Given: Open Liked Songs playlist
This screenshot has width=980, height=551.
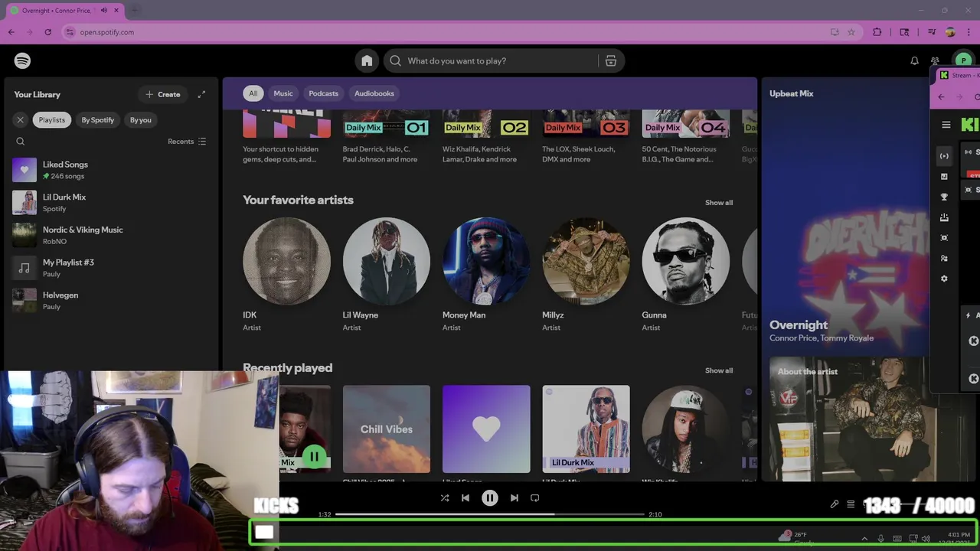Looking at the screenshot, I should [x=110, y=170].
